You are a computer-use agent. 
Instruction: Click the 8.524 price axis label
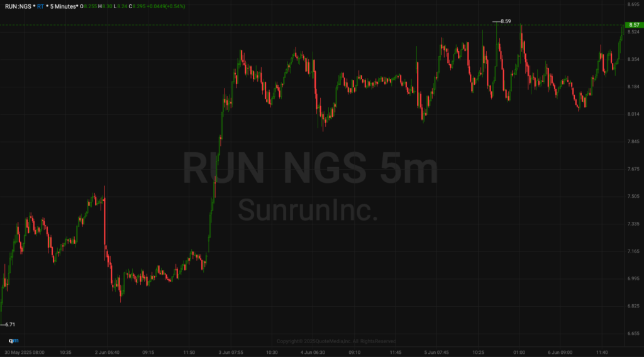click(633, 32)
